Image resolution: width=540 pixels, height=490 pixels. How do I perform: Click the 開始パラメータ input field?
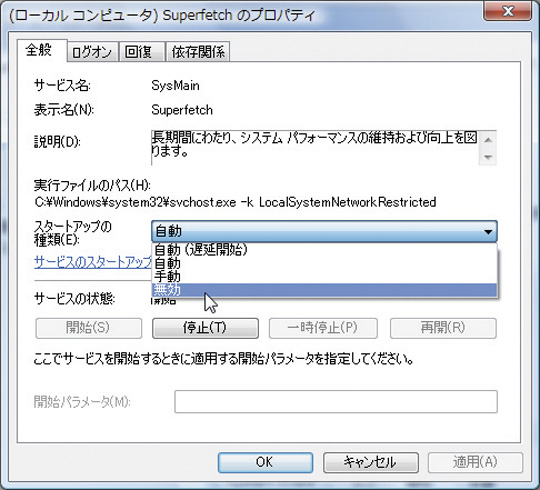[336, 402]
